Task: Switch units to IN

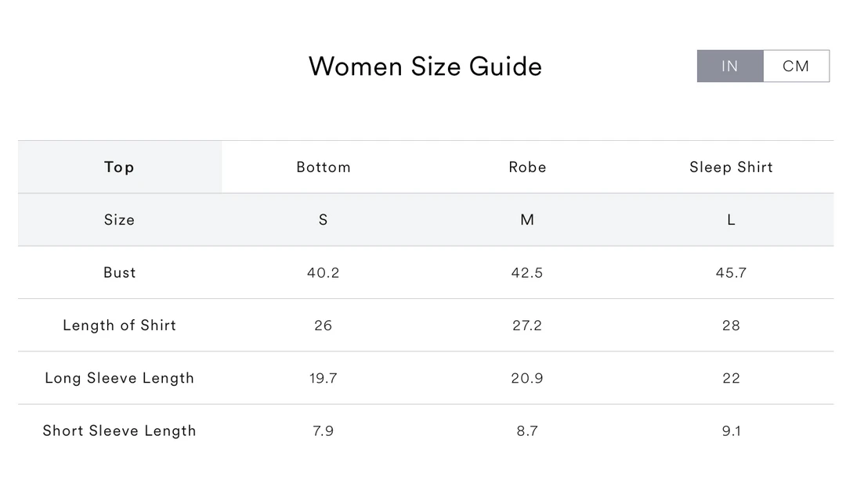Action: pyautogui.click(x=729, y=66)
